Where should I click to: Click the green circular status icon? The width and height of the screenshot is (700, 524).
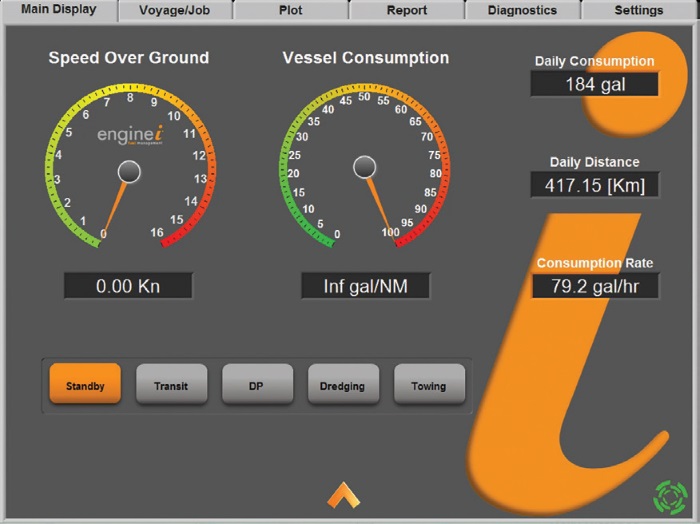[x=671, y=496]
